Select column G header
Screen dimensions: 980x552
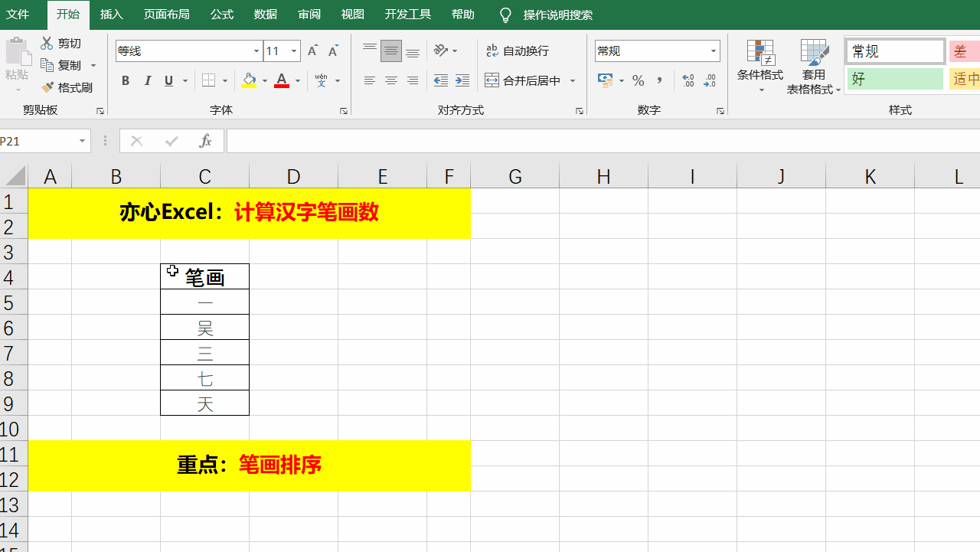tap(514, 177)
